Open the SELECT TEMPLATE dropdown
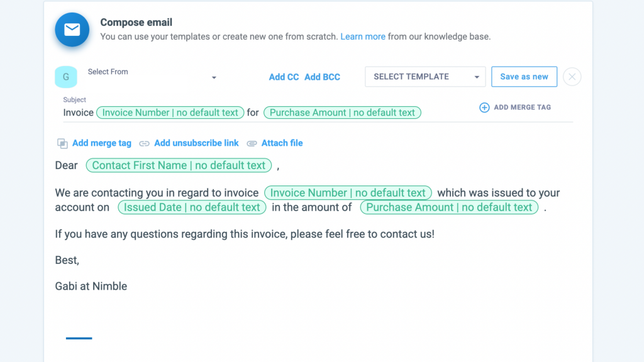This screenshot has height=362, width=644. [425, 77]
